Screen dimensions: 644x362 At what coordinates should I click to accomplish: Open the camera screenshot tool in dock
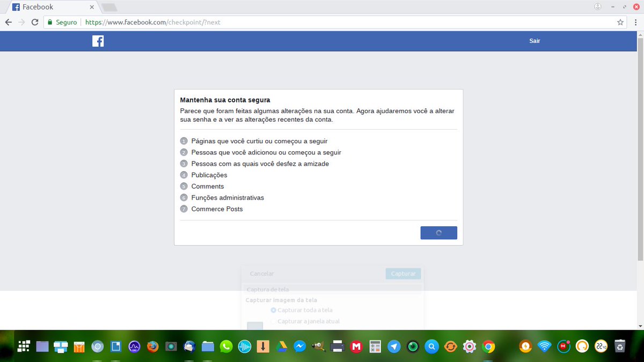pos(171,346)
